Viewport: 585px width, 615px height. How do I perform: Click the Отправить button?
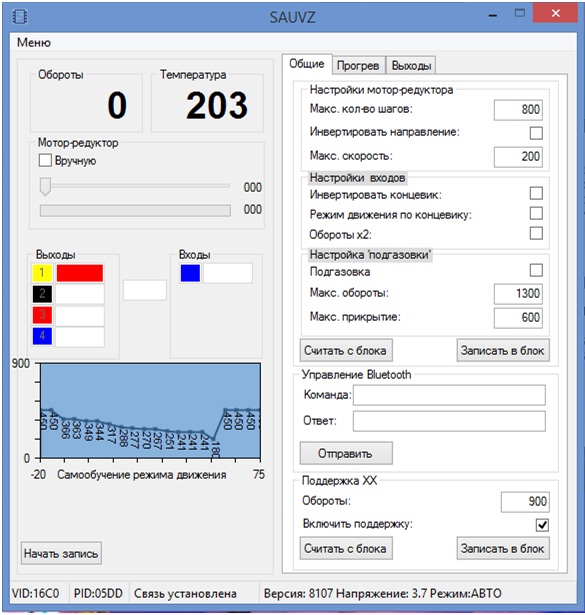(x=346, y=453)
